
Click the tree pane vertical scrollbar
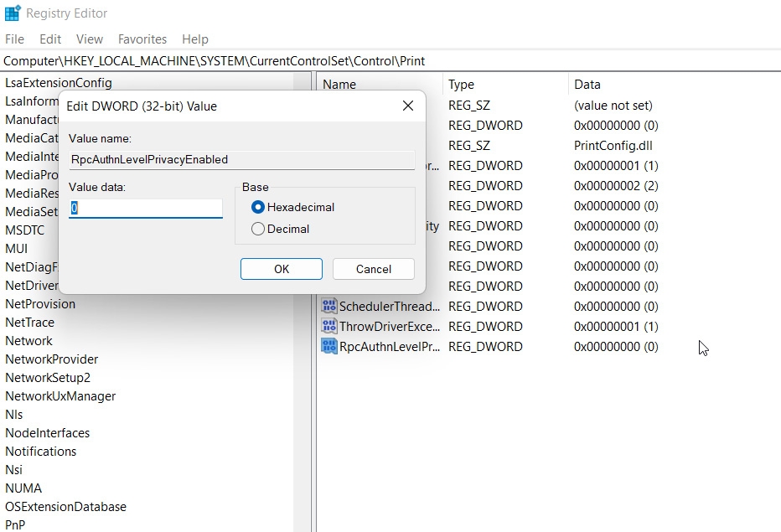pos(303,302)
